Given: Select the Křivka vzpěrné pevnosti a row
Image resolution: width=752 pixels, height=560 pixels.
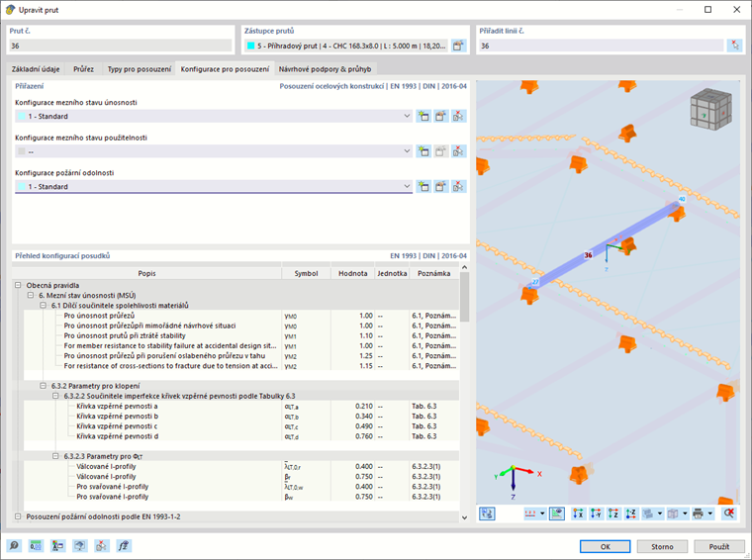Looking at the screenshot, I should click(x=241, y=406).
